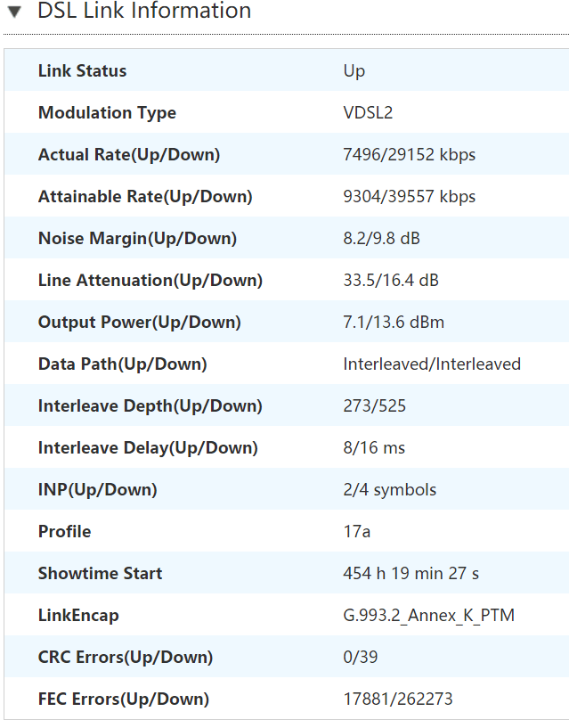This screenshot has width=569, height=728.
Task: Select the Link Status row label
Action: pyautogui.click(x=82, y=71)
